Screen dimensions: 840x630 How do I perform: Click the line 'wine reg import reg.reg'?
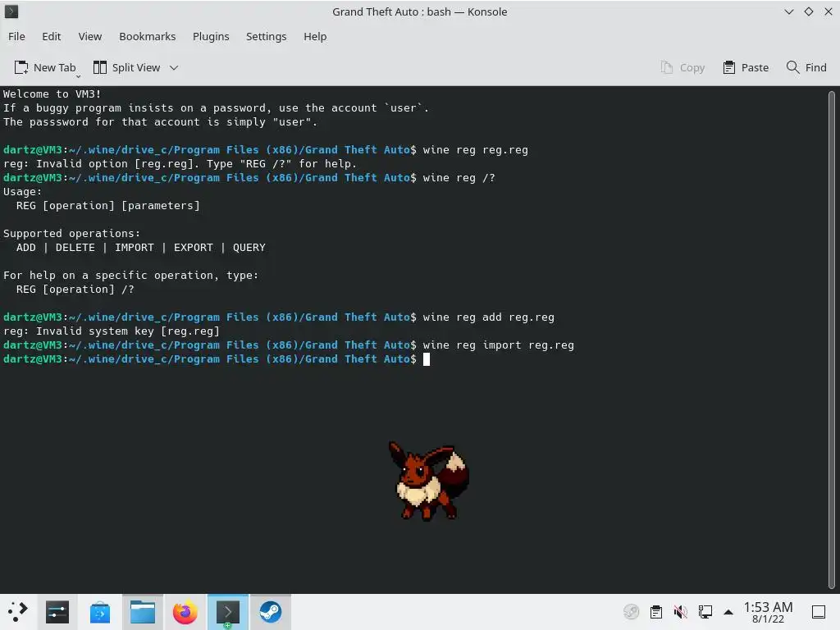point(498,345)
